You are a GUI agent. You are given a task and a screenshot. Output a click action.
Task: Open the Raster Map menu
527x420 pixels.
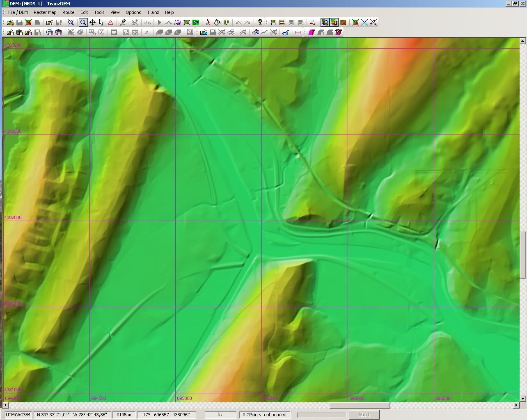45,12
